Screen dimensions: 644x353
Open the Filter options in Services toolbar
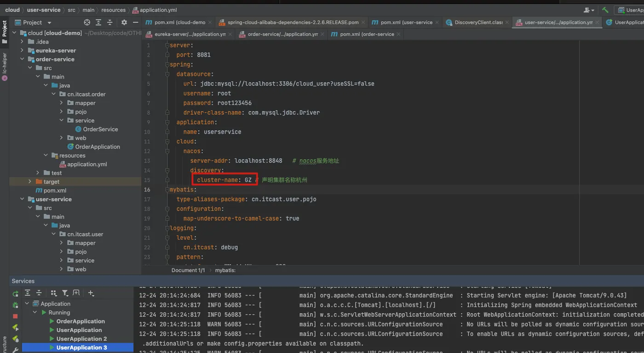pyautogui.click(x=65, y=293)
